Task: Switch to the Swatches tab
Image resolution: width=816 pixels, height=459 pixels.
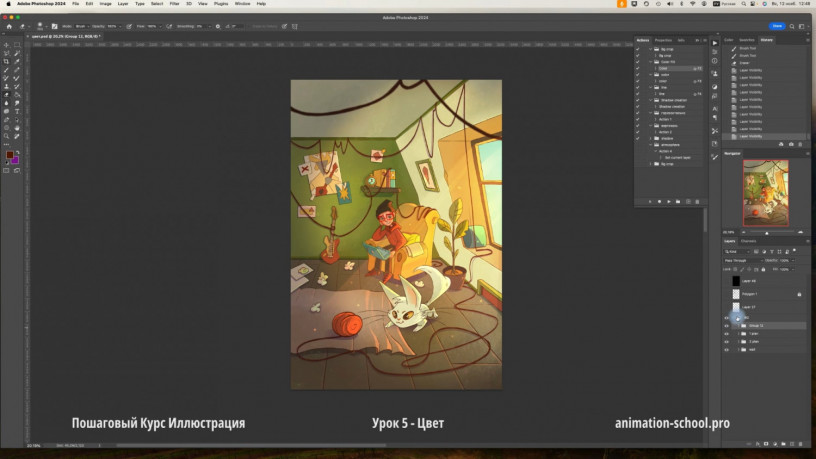Action: click(x=747, y=40)
